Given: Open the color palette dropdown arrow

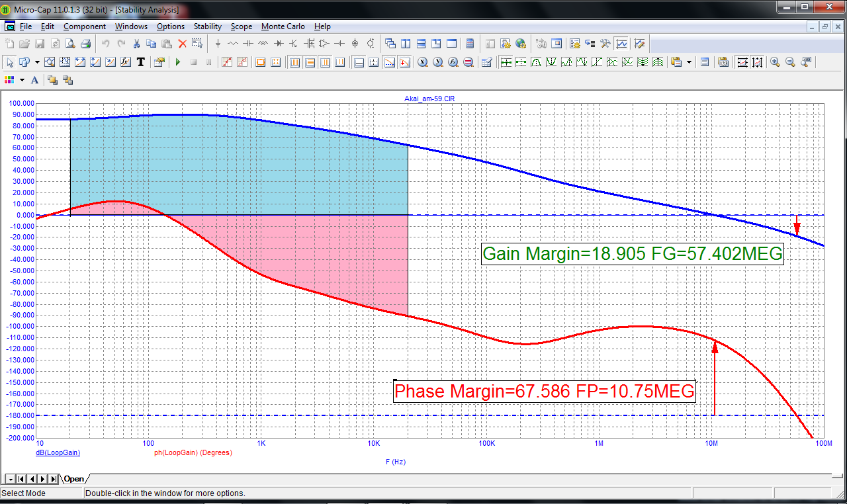Looking at the screenshot, I should (22, 80).
